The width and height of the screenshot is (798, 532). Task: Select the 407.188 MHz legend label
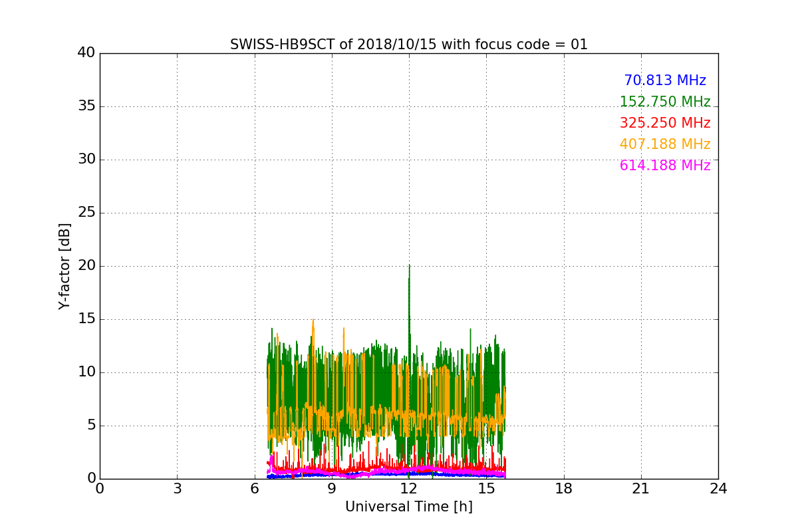click(665, 144)
